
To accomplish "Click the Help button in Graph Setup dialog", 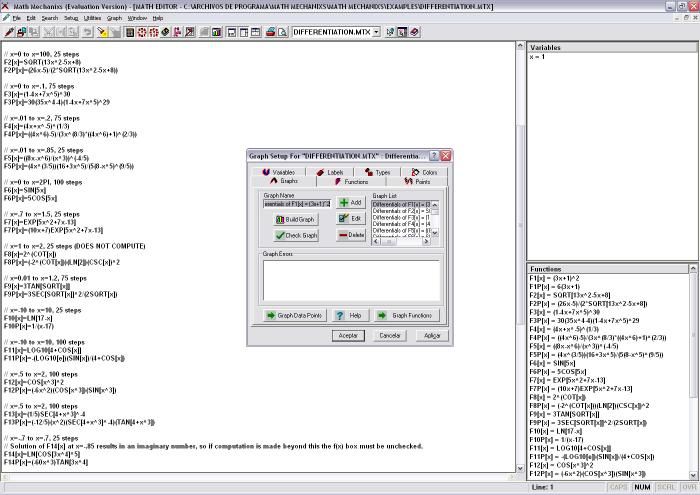I will point(350,315).
